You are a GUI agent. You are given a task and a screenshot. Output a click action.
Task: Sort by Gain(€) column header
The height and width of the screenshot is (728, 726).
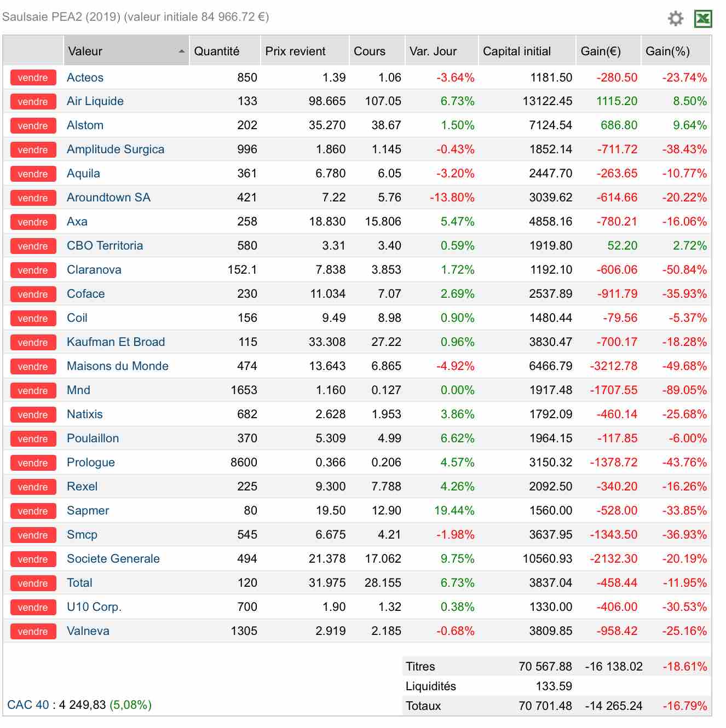click(608, 51)
